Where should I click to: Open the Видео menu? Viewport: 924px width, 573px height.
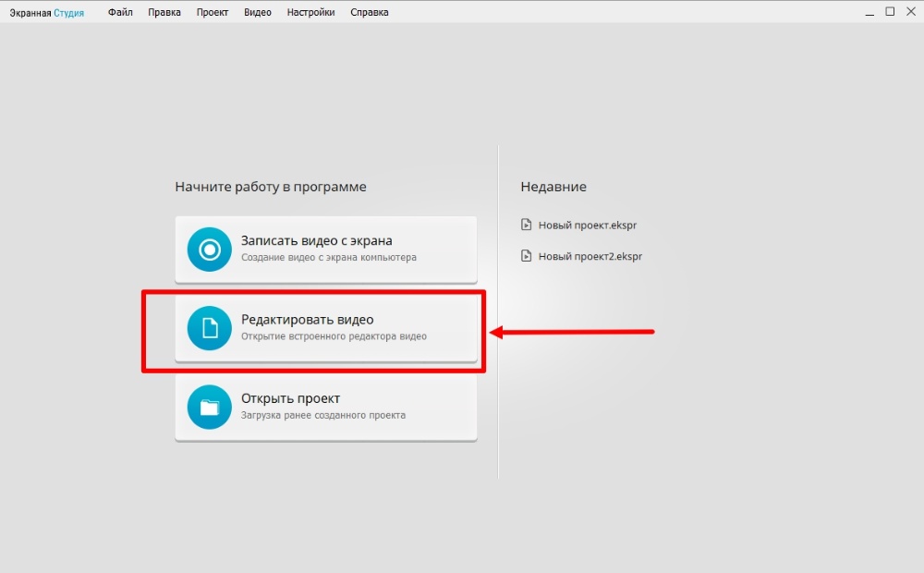coord(258,13)
